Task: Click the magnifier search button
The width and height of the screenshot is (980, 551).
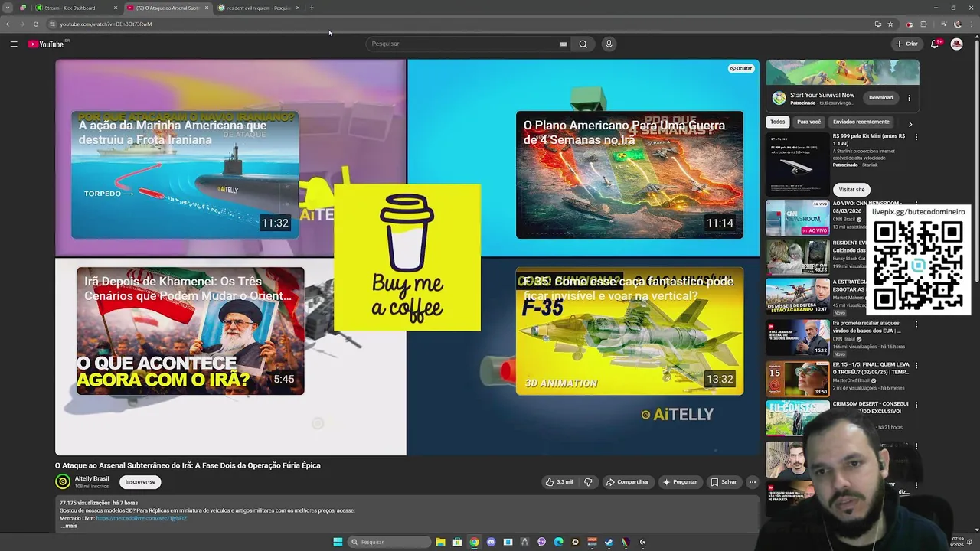Action: pos(583,44)
